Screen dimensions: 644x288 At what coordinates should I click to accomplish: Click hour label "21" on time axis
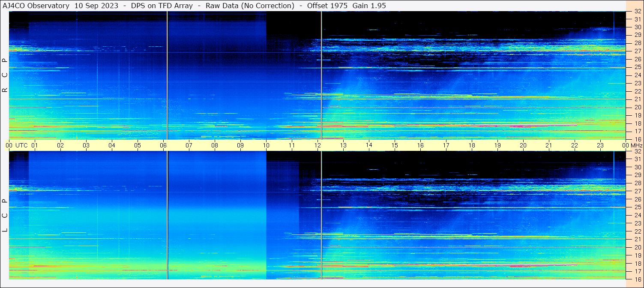[549, 145]
